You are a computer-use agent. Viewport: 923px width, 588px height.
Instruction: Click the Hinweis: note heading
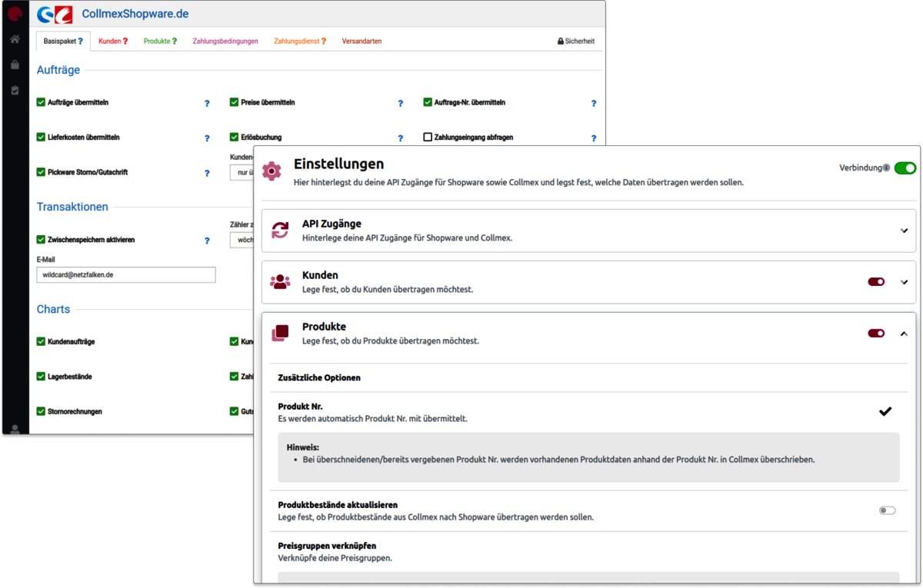coord(302,447)
